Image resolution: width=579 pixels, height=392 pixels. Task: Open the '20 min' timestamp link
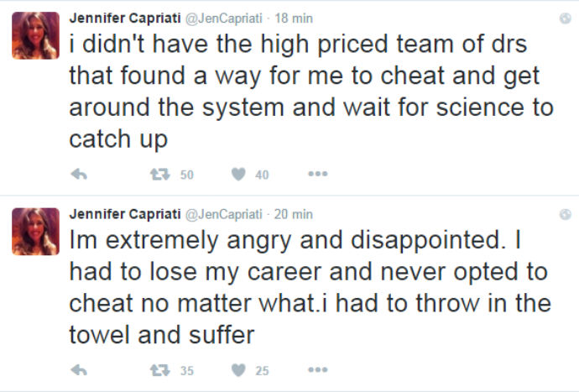(294, 214)
